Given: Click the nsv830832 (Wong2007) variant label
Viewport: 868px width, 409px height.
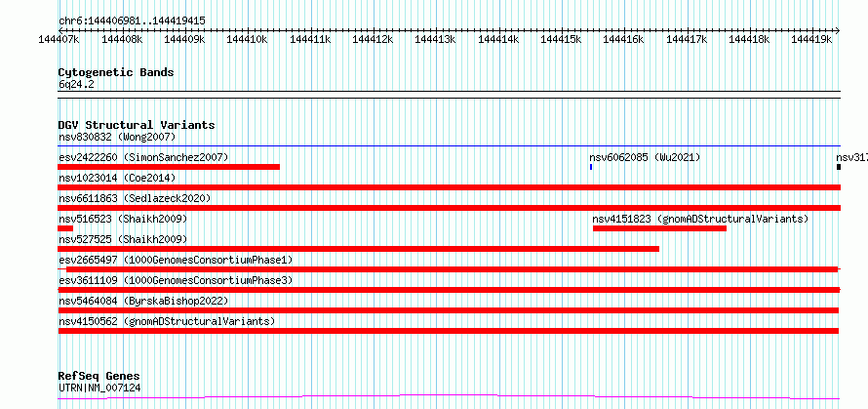Looking at the screenshot, I should [x=117, y=137].
